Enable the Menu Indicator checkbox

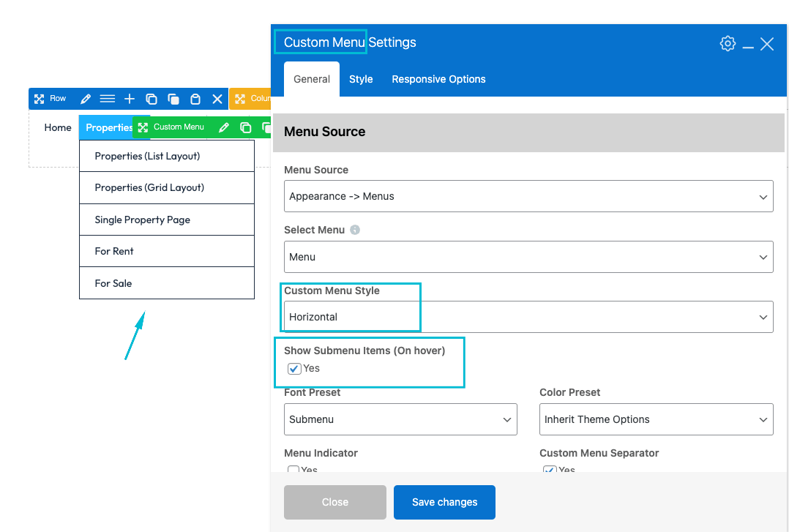coord(293,470)
